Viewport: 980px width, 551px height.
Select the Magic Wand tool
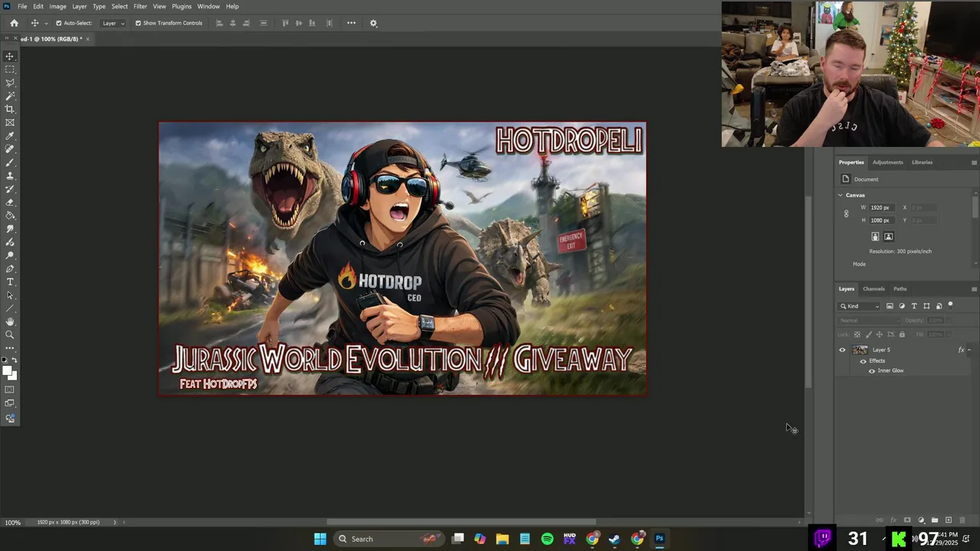point(10,96)
